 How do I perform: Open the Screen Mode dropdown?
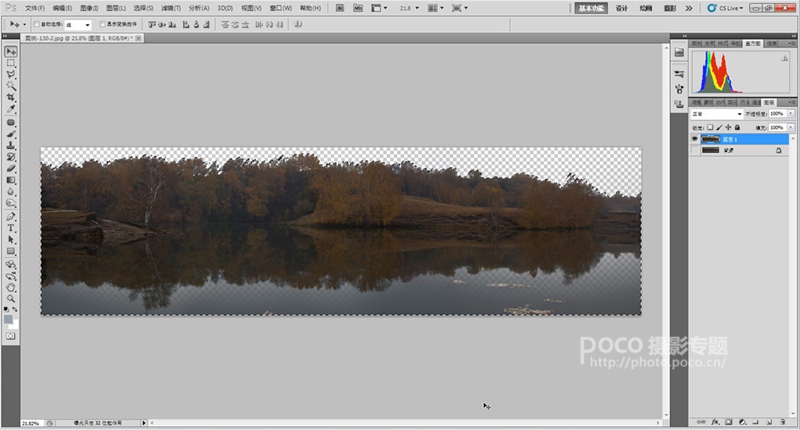(x=459, y=8)
